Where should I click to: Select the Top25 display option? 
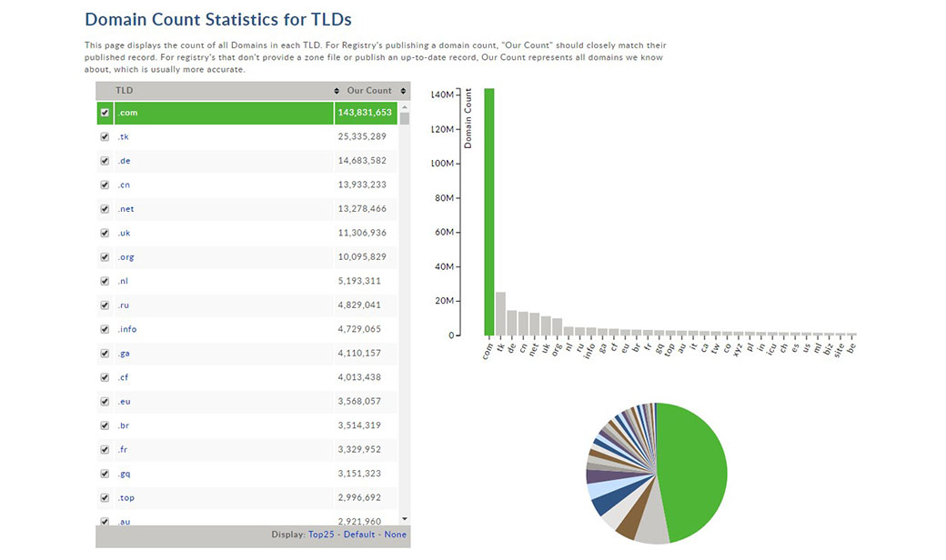[x=320, y=535]
